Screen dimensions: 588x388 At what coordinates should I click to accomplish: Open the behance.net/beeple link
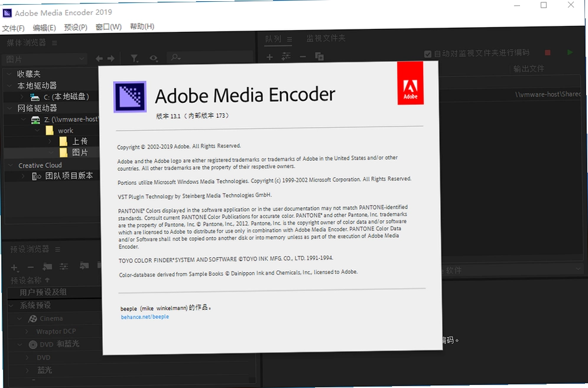coord(145,317)
